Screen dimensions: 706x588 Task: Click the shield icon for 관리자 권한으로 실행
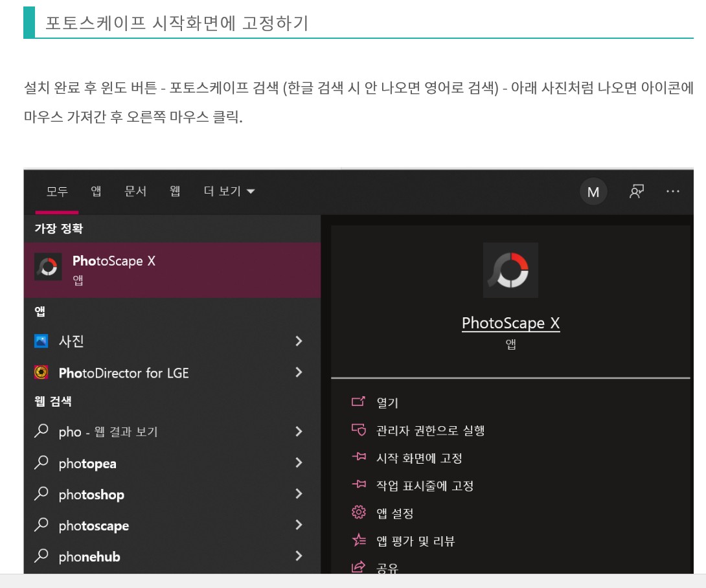[359, 429]
